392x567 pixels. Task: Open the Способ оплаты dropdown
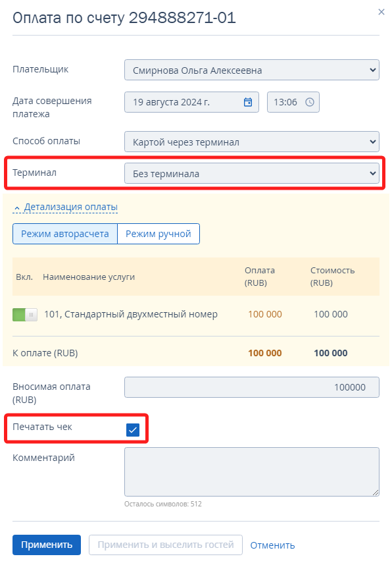click(252, 142)
